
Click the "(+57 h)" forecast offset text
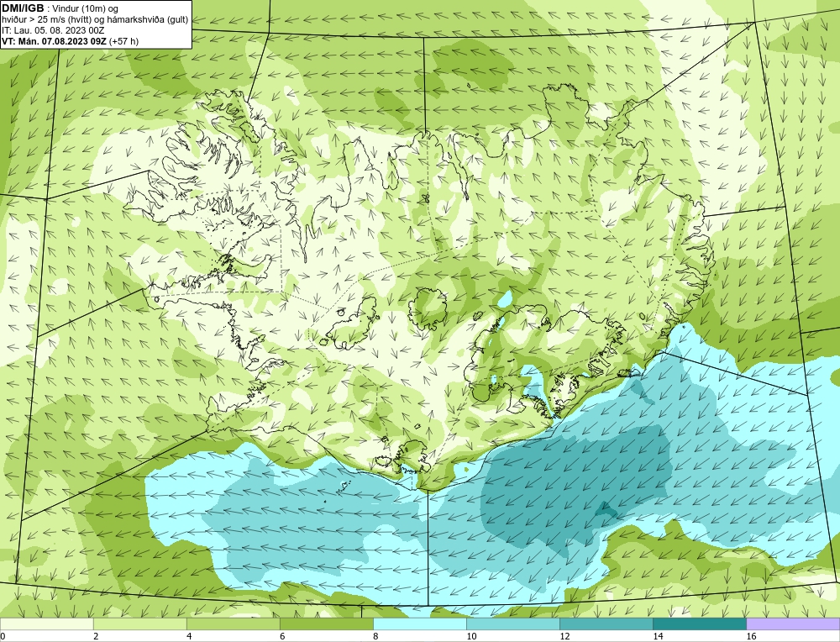(x=123, y=41)
